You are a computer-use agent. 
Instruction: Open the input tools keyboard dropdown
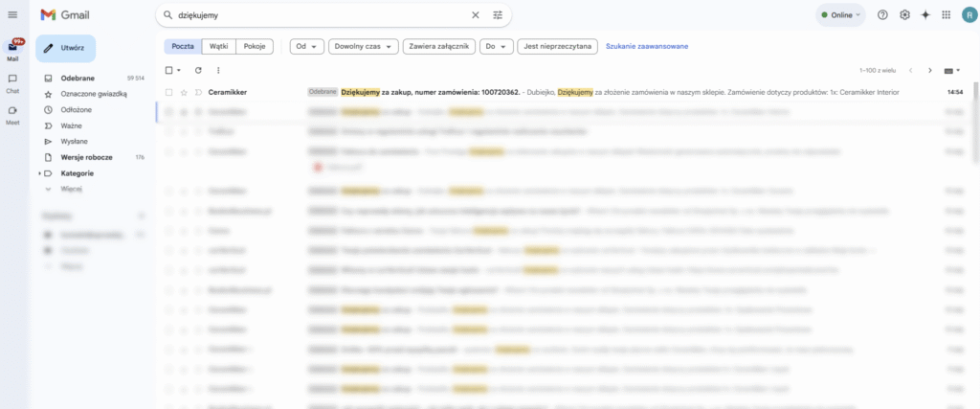(x=952, y=71)
